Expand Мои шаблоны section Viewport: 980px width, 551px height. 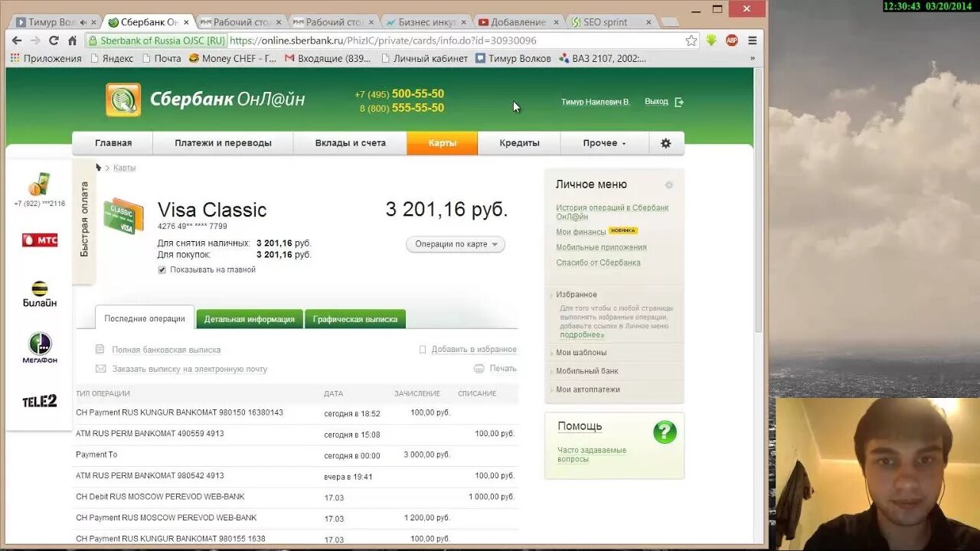(x=581, y=353)
